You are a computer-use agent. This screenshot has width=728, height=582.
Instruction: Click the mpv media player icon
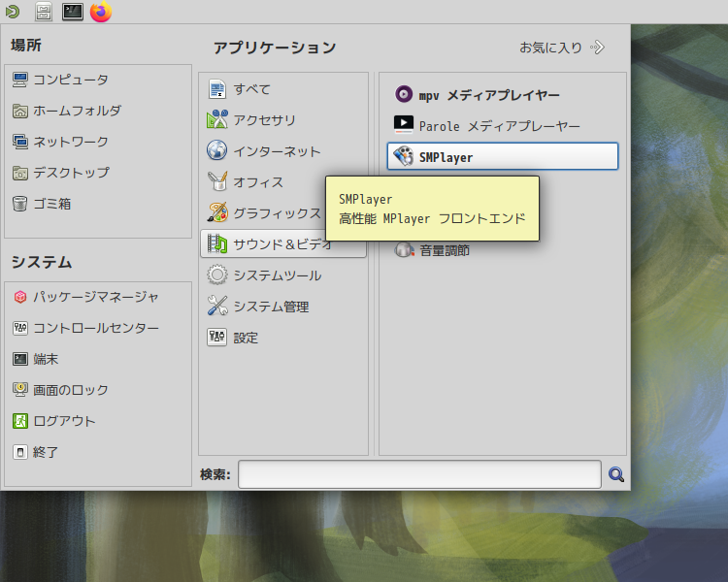click(404, 94)
